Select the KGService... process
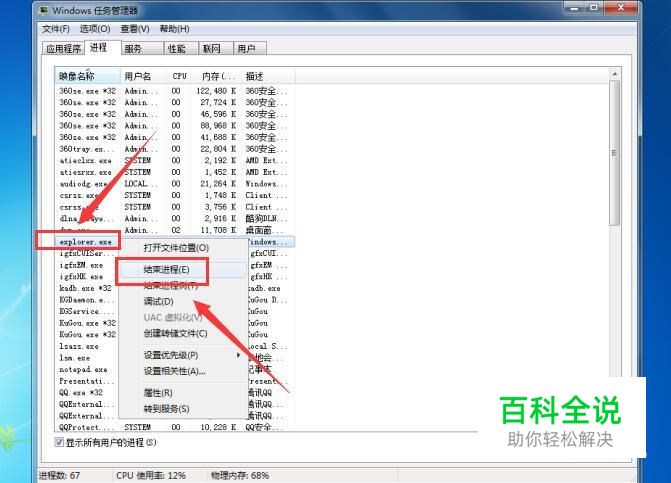The image size is (671, 483). tap(86, 311)
